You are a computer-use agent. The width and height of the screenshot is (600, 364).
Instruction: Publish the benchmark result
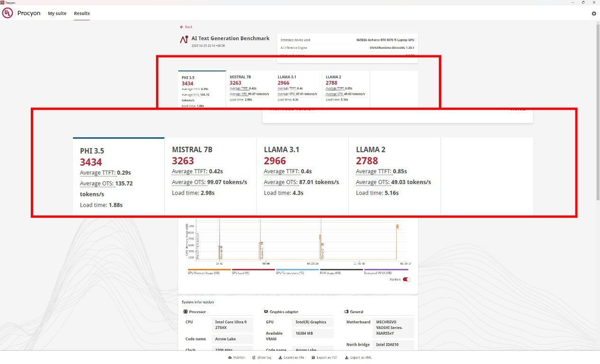click(236, 357)
